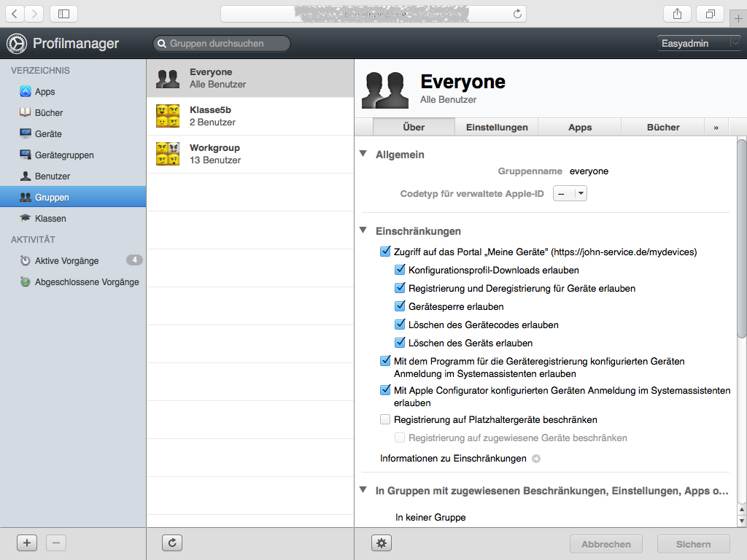Open the gear actions menu

point(381,542)
